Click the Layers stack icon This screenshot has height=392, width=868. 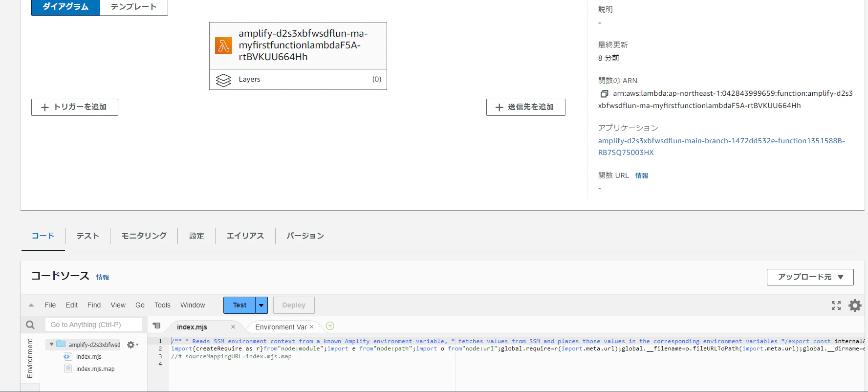coord(223,80)
